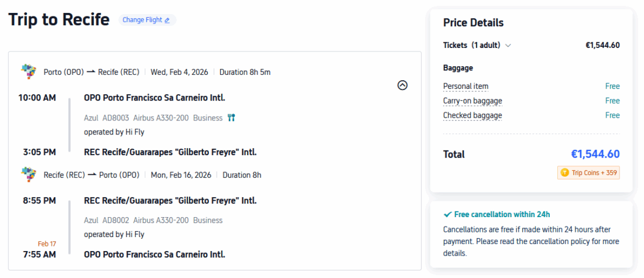Click the meal service fork-knife icon

(x=231, y=118)
